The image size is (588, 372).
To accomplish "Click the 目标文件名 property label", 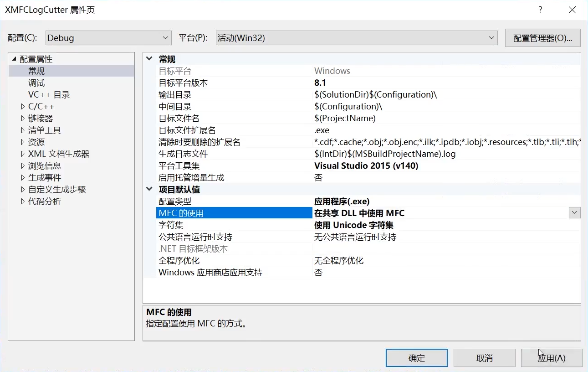I will pyautogui.click(x=179, y=119).
